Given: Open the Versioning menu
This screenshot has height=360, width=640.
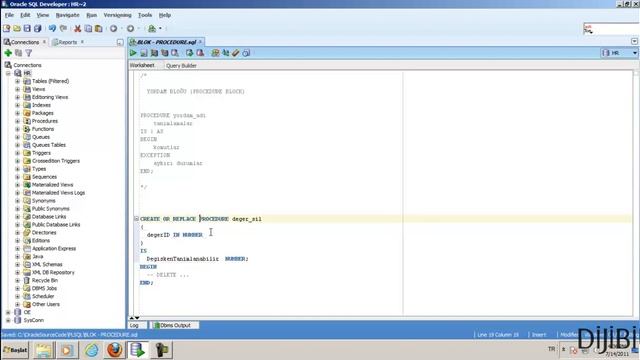Looking at the screenshot, I should point(118,15).
